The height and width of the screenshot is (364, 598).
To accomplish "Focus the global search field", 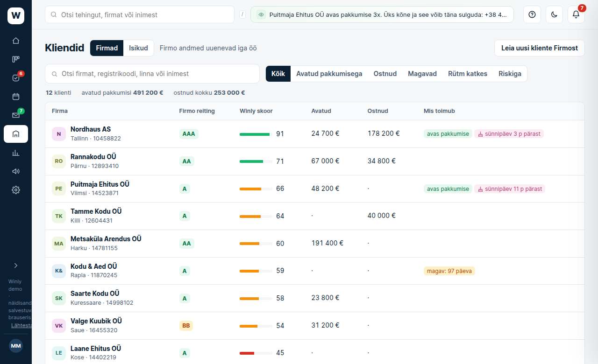I will point(140,14).
